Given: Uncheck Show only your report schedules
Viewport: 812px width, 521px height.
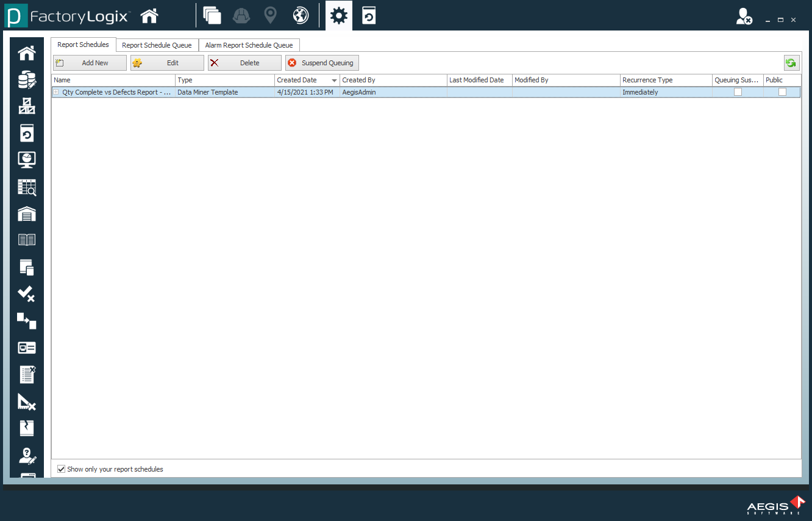Looking at the screenshot, I should coord(61,469).
